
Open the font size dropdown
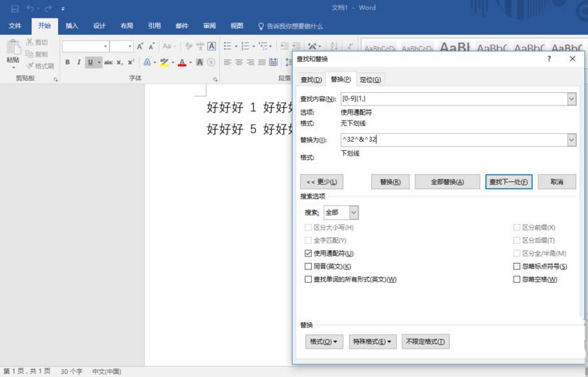click(x=130, y=47)
